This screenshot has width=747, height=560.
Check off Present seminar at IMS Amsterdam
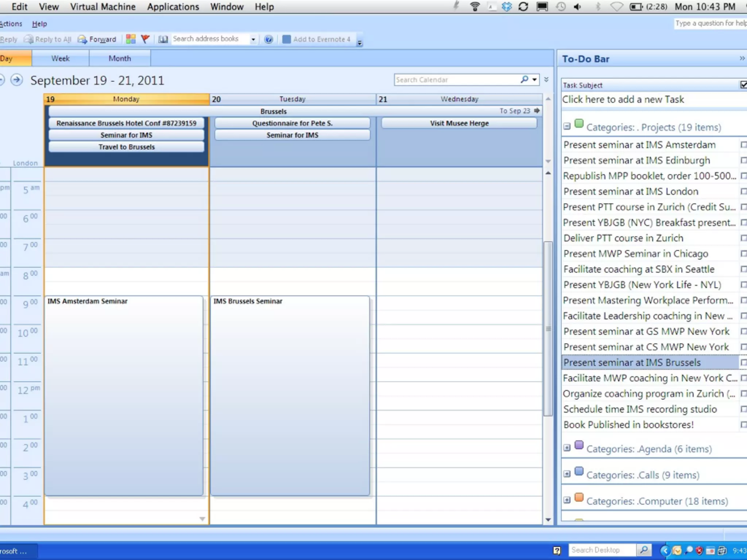[x=743, y=145]
